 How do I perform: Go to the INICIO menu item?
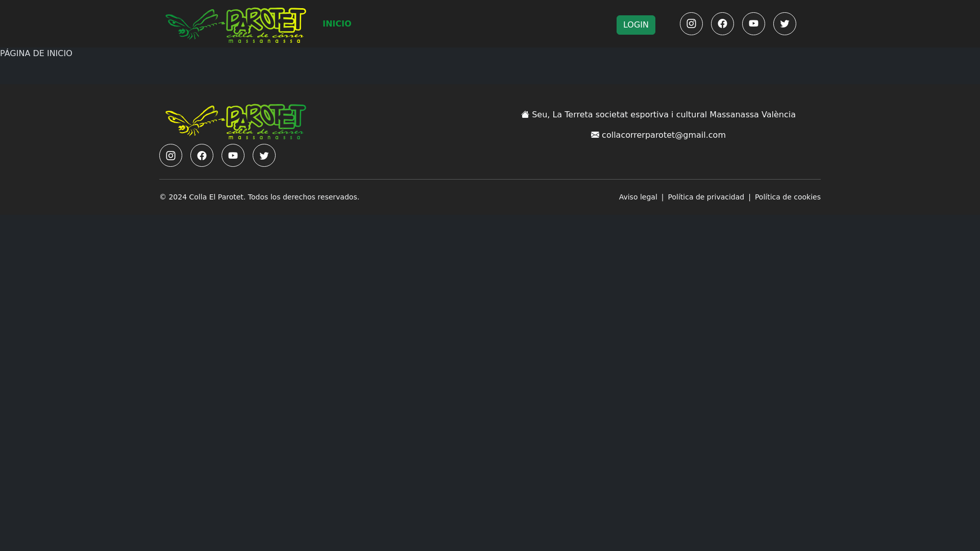[x=337, y=24]
